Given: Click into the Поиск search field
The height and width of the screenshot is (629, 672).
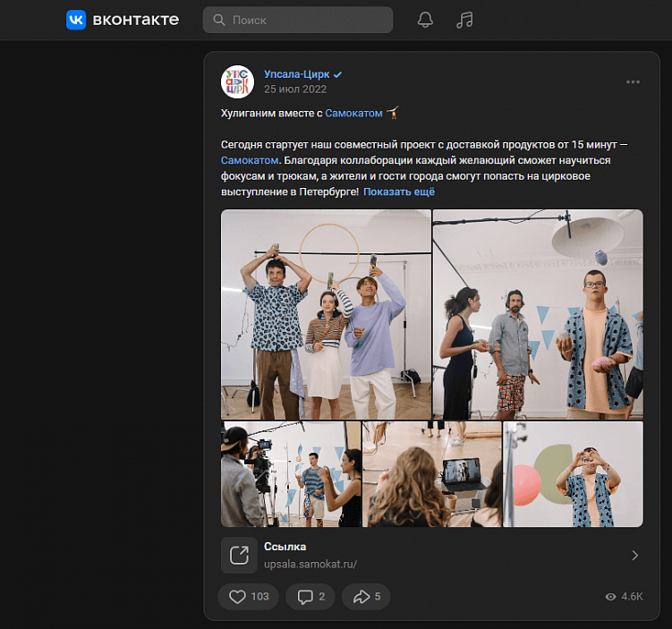Looking at the screenshot, I should 306,20.
